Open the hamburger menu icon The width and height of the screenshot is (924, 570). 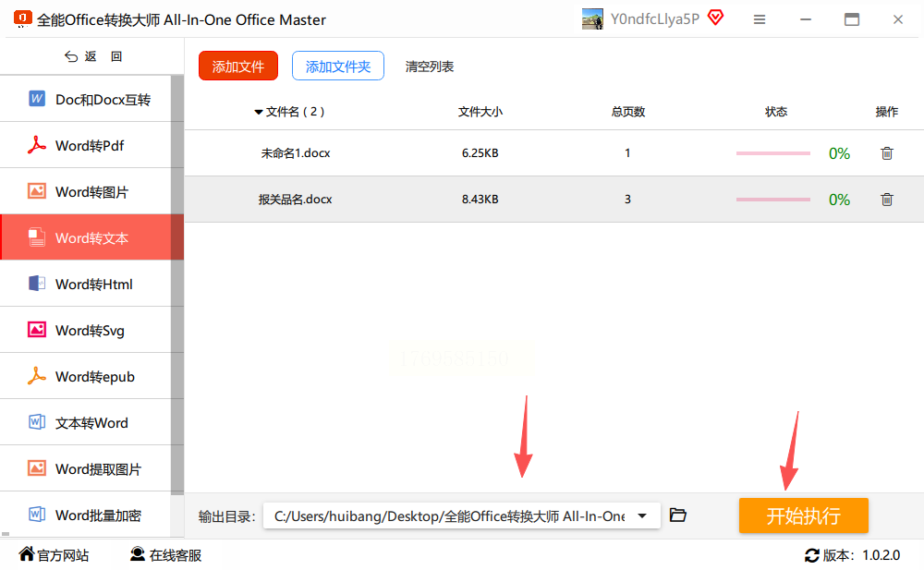pos(760,19)
